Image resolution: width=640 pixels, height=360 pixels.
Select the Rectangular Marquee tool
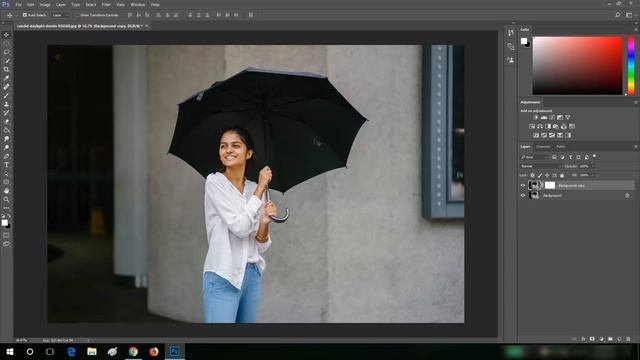tap(6, 44)
